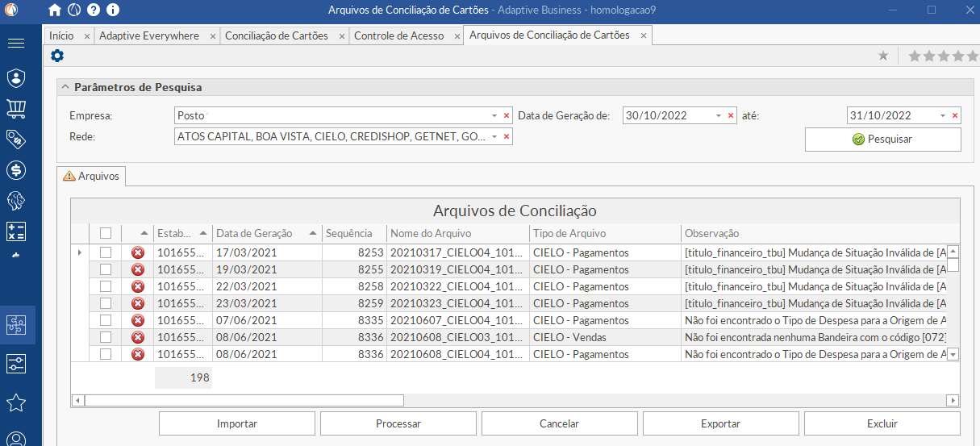
Task: Open the hamburger menu in the sidebar
Action: pyautogui.click(x=16, y=43)
